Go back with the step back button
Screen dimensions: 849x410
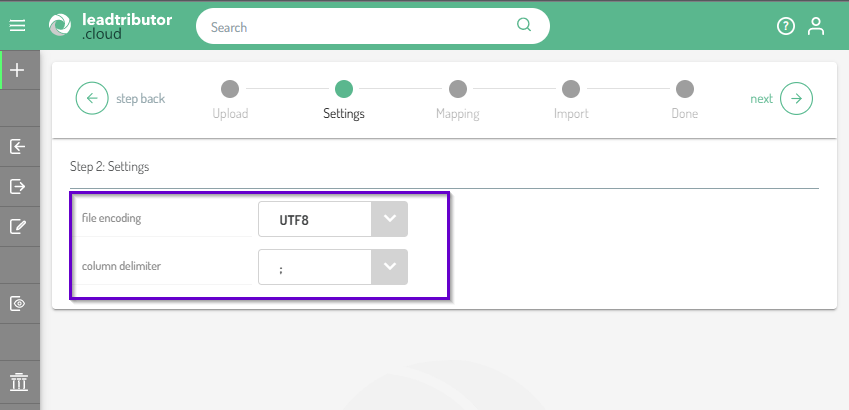[x=92, y=98]
